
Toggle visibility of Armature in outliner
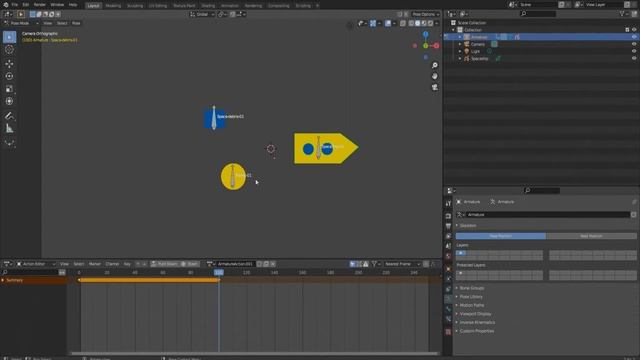[x=634, y=37]
